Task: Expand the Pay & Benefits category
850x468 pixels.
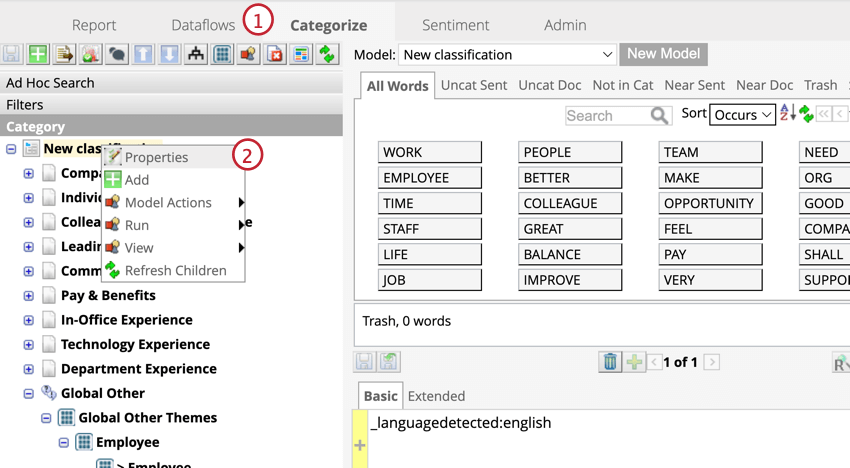Action: pyautogui.click(x=29, y=296)
